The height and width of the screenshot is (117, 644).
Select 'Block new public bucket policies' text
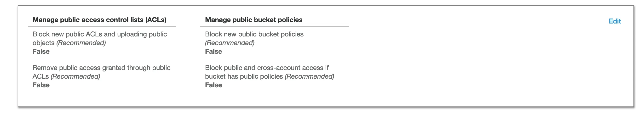click(254, 34)
